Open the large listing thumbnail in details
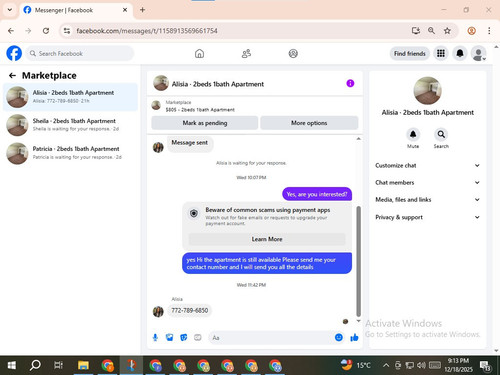 [x=427, y=91]
